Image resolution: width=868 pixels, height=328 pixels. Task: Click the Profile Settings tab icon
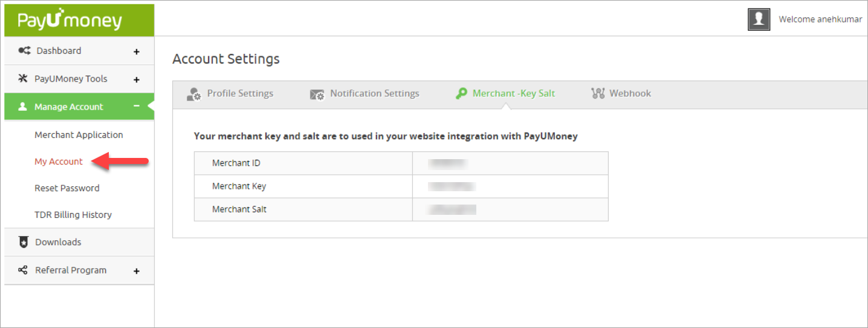(193, 94)
